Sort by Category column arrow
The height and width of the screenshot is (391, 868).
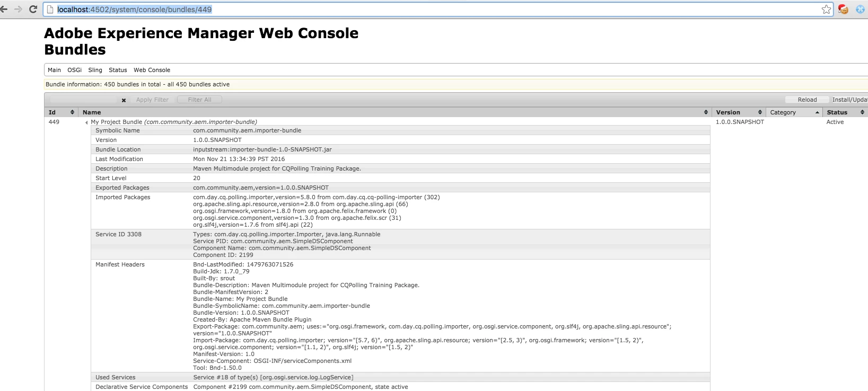[x=817, y=112]
